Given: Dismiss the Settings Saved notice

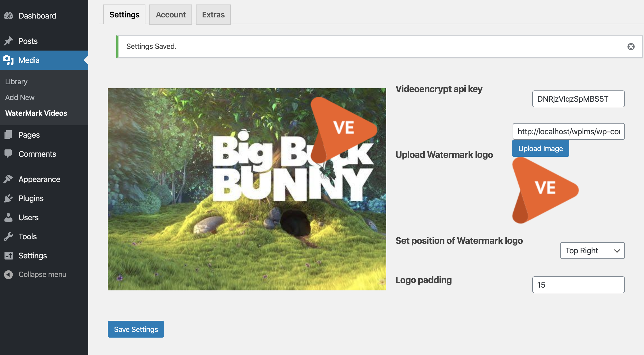Looking at the screenshot, I should 631,47.
